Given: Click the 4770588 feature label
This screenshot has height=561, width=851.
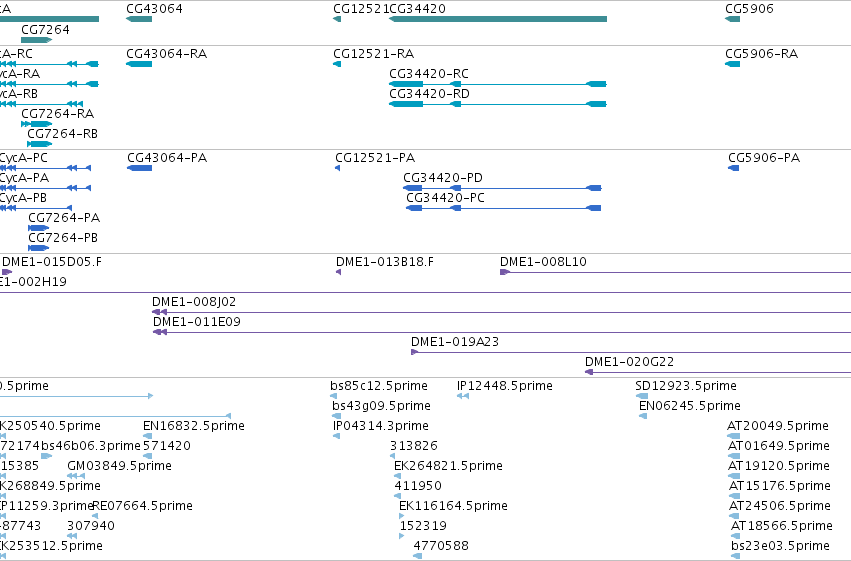Looking at the screenshot, I should click(x=441, y=547).
